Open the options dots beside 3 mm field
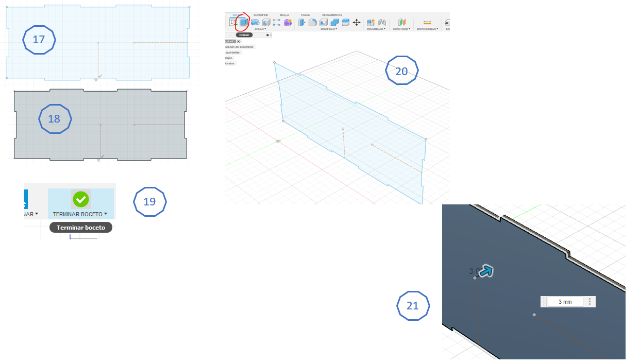Screen dimensions: 640x364 click(590, 302)
